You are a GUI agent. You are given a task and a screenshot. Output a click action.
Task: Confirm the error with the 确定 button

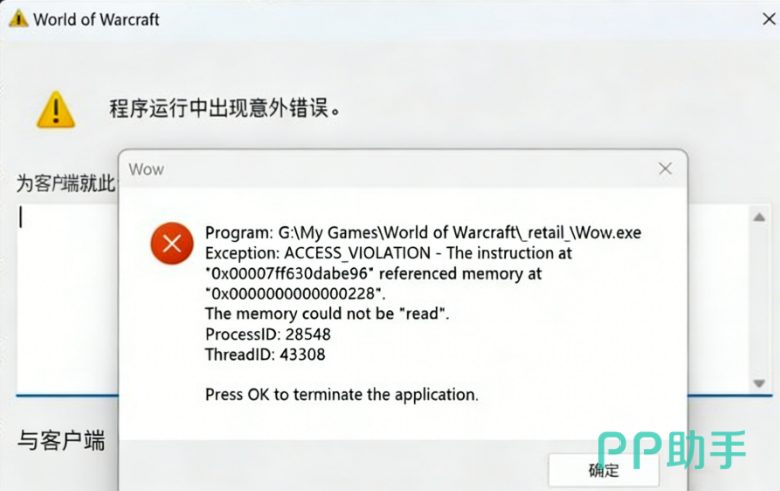coord(604,470)
